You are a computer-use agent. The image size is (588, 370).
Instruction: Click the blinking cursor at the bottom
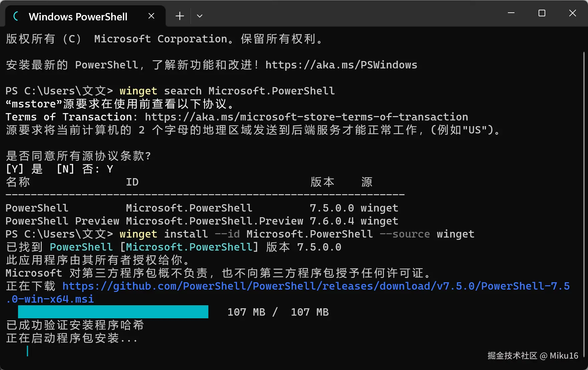click(x=27, y=351)
